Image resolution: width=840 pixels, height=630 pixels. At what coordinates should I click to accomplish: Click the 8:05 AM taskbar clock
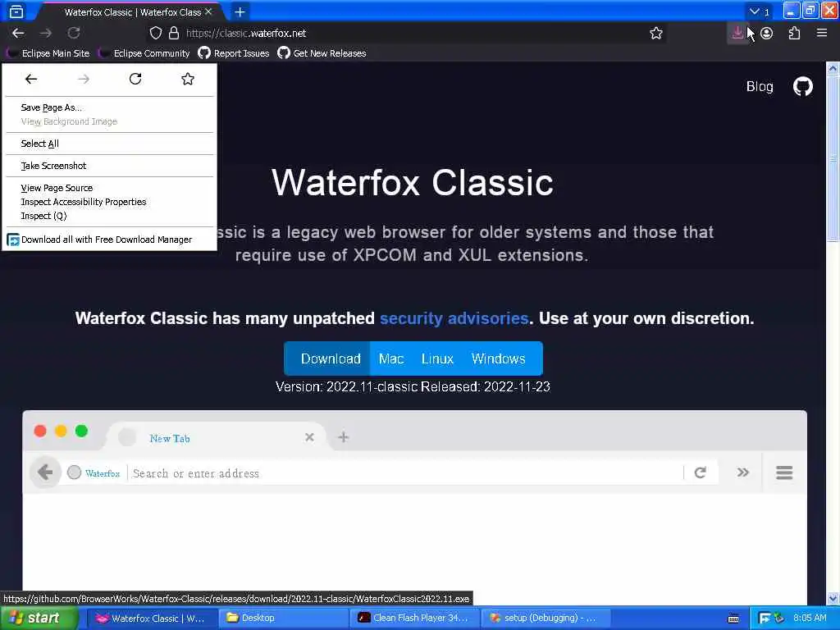(810, 619)
